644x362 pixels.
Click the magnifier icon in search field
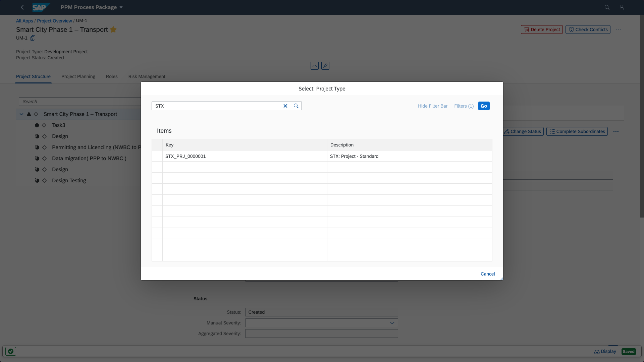[296, 106]
